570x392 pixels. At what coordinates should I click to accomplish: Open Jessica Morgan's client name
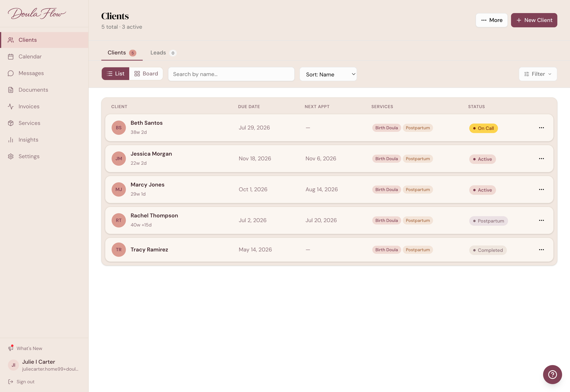[151, 154]
